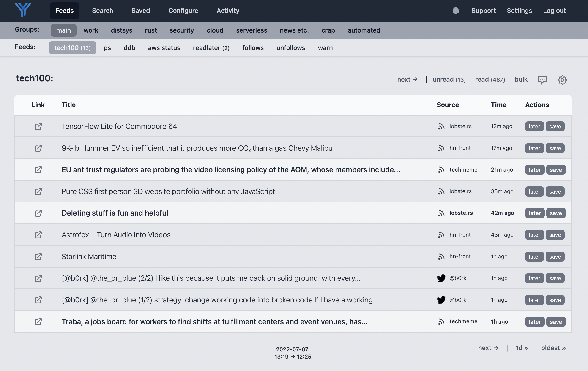The height and width of the screenshot is (371, 588).
Task: Open external link for b0rk (1/2) tweet
Action: coord(38,300)
